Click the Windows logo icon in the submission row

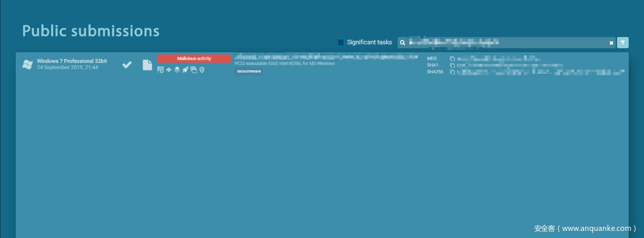pos(28,64)
